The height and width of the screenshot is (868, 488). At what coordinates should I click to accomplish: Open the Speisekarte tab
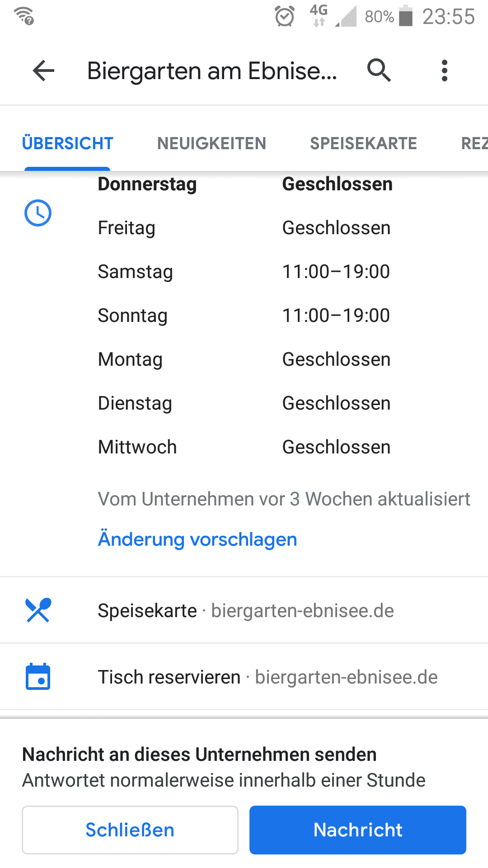click(x=363, y=143)
